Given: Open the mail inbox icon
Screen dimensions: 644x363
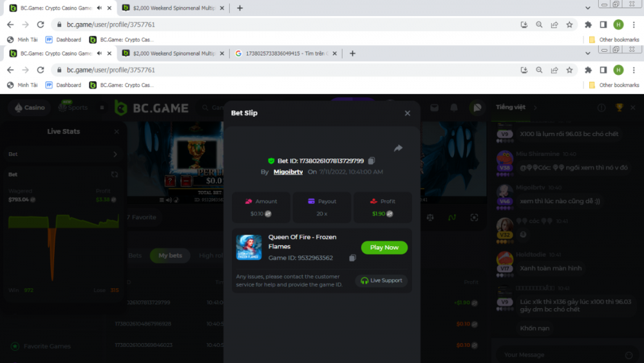Looking at the screenshot, I should pyautogui.click(x=435, y=108).
